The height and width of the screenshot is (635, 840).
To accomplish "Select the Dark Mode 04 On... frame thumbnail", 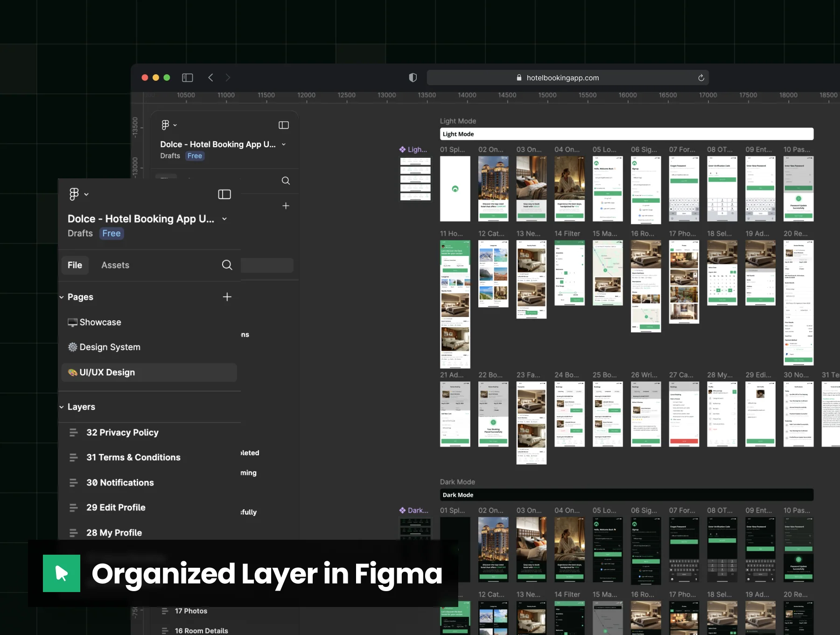I will [570, 550].
